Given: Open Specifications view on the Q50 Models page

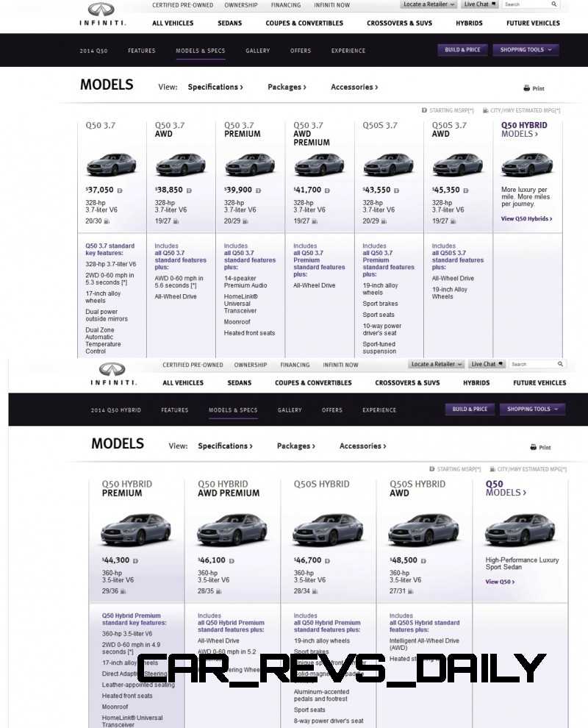Looking at the screenshot, I should coord(215,87).
